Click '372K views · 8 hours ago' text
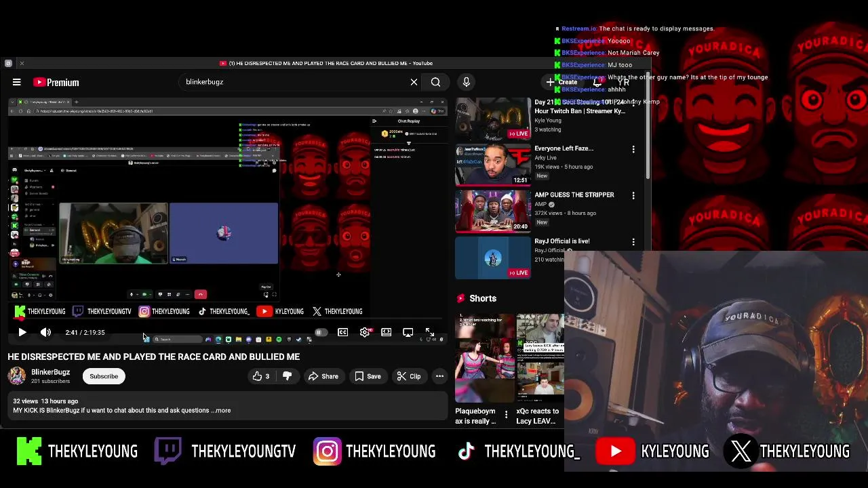The height and width of the screenshot is (488, 868). click(565, 213)
